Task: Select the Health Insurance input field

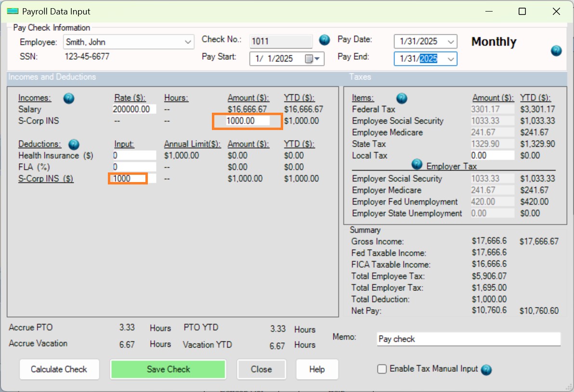Action: pos(134,156)
